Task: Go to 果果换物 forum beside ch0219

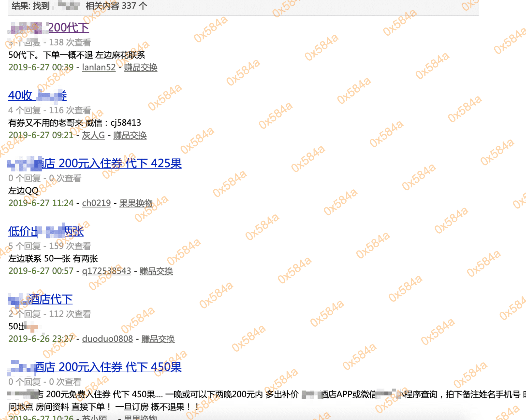Action: [x=136, y=203]
